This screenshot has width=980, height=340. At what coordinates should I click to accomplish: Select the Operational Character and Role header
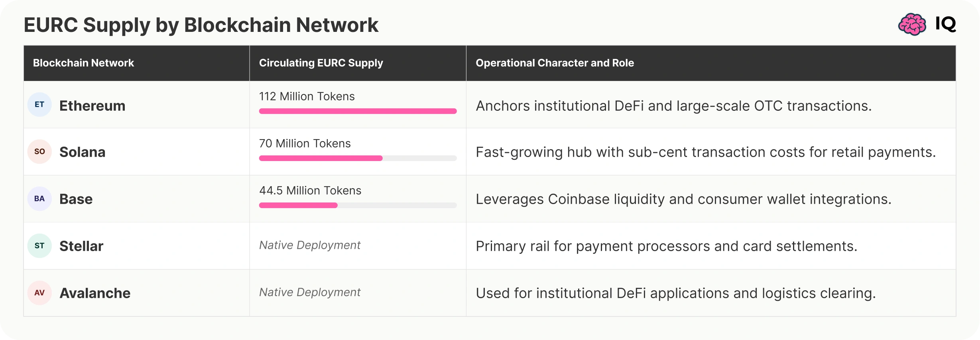pos(555,63)
